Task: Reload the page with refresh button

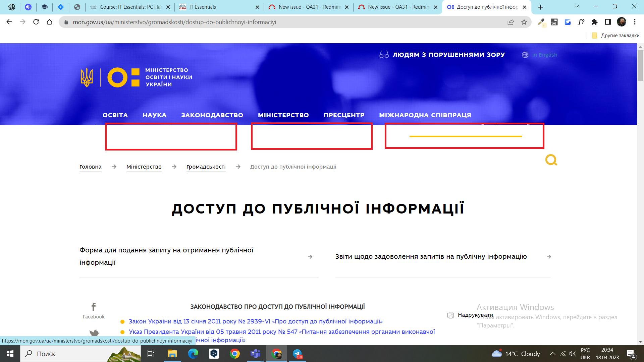Action: 36,22
